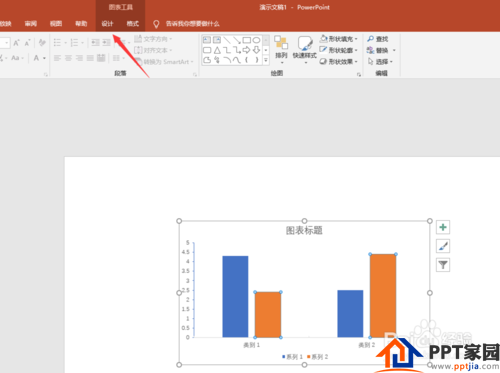Switch to the Design (设计) tab
The height and width of the screenshot is (373, 500).
(107, 24)
